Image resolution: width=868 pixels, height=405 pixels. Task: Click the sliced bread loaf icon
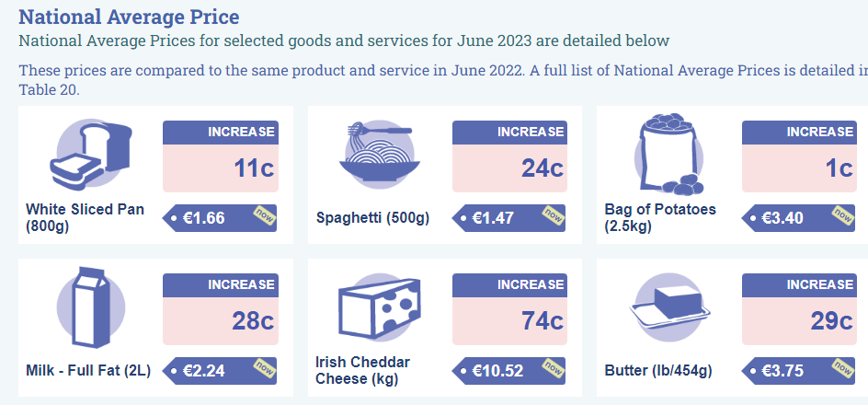pos(91,154)
